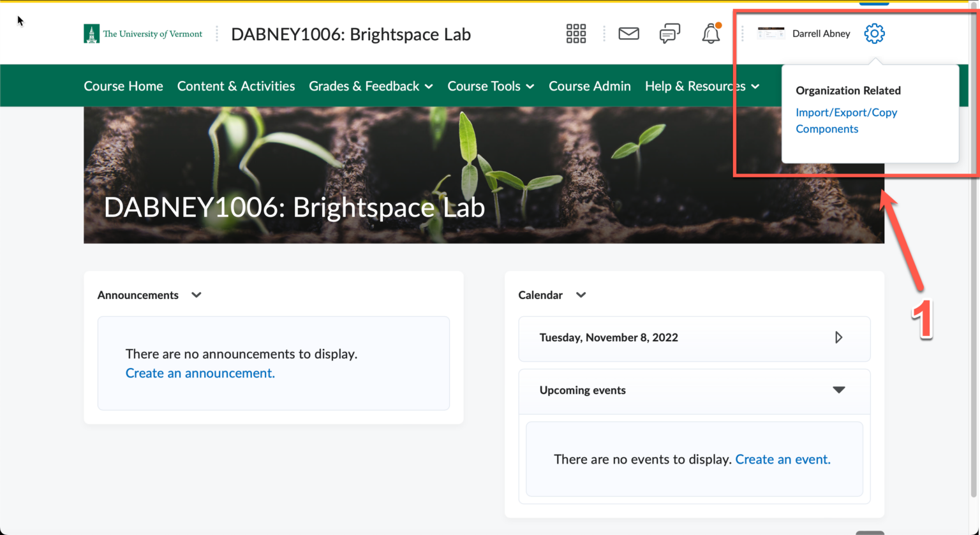The height and width of the screenshot is (535, 980).
Task: Open the instant messages chat icon
Action: tap(669, 33)
